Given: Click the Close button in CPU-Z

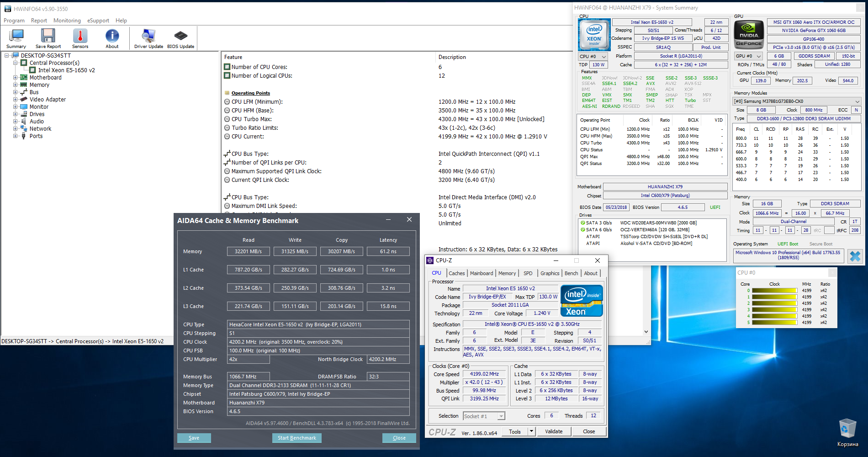Looking at the screenshot, I should [x=589, y=431].
